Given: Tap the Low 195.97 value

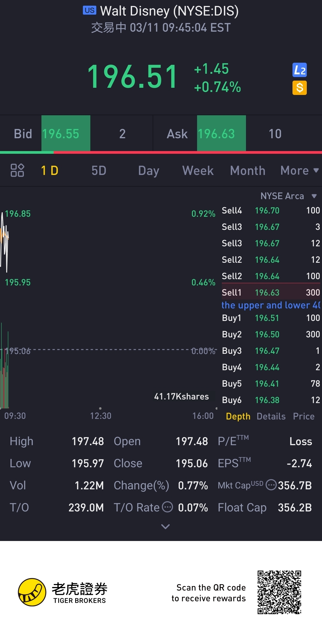Looking at the screenshot, I should coord(88,463).
